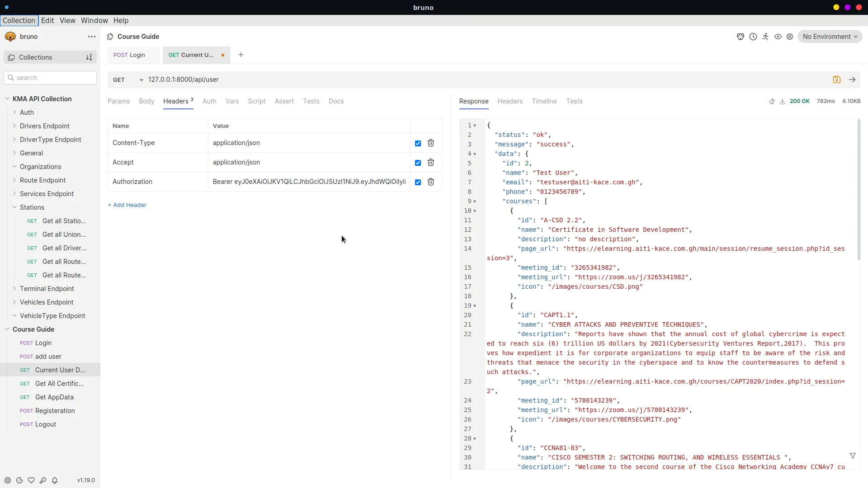
Task: Download the response body
Action: tap(783, 102)
